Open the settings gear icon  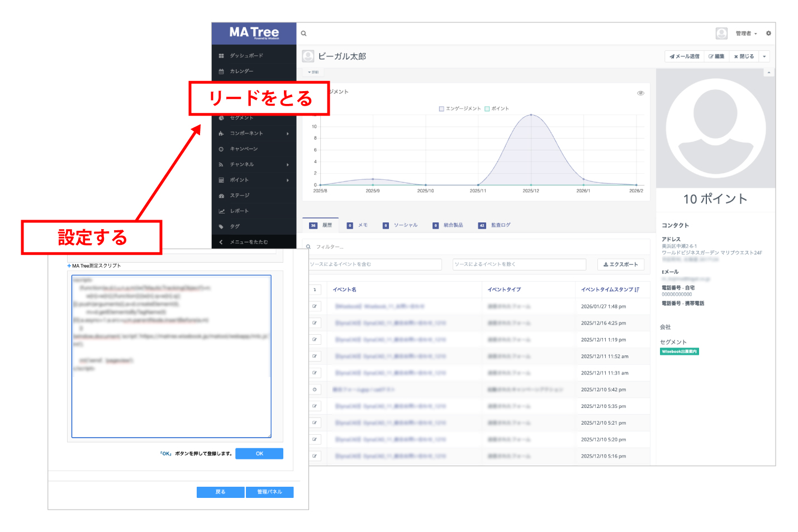click(768, 34)
